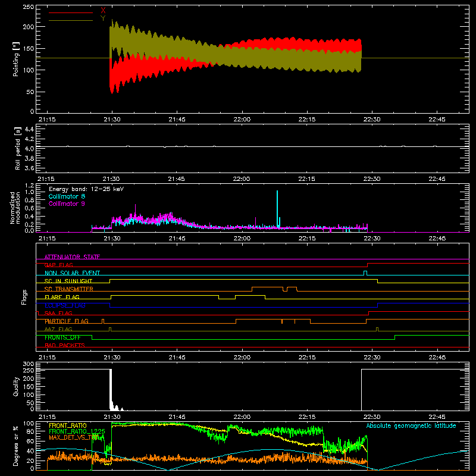Select the GAP_FLAG label
This screenshot has width=476, height=476.
[x=59, y=265]
